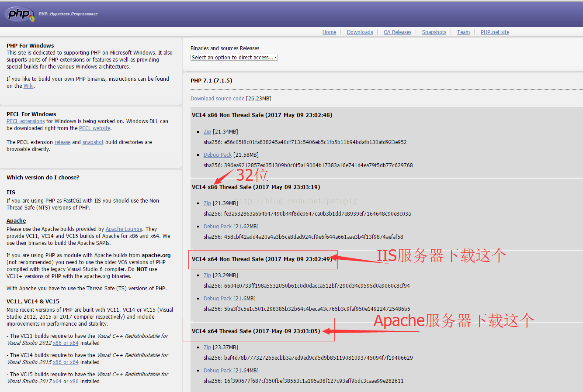Click the PHP logo in the header
This screenshot has height=392, width=583.
click(19, 14)
